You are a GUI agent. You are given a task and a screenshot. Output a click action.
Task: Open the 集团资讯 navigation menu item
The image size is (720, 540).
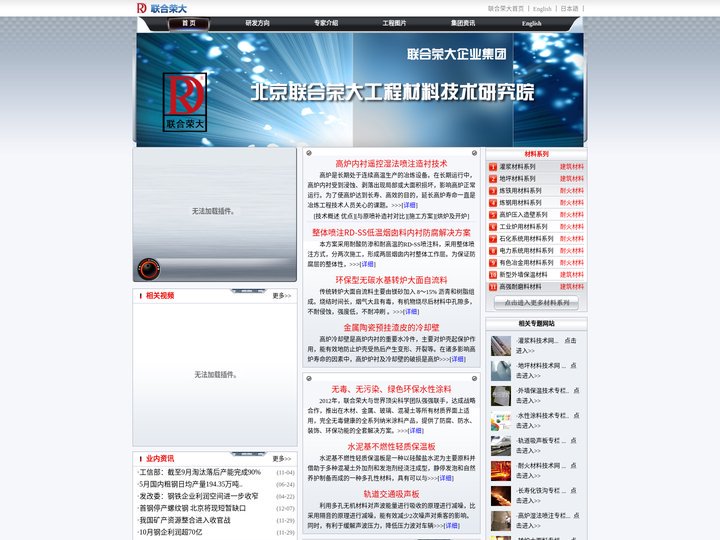click(x=462, y=23)
